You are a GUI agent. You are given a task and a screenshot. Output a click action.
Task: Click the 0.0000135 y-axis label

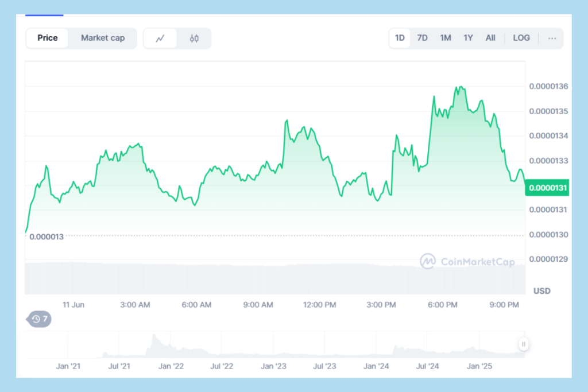coord(548,111)
